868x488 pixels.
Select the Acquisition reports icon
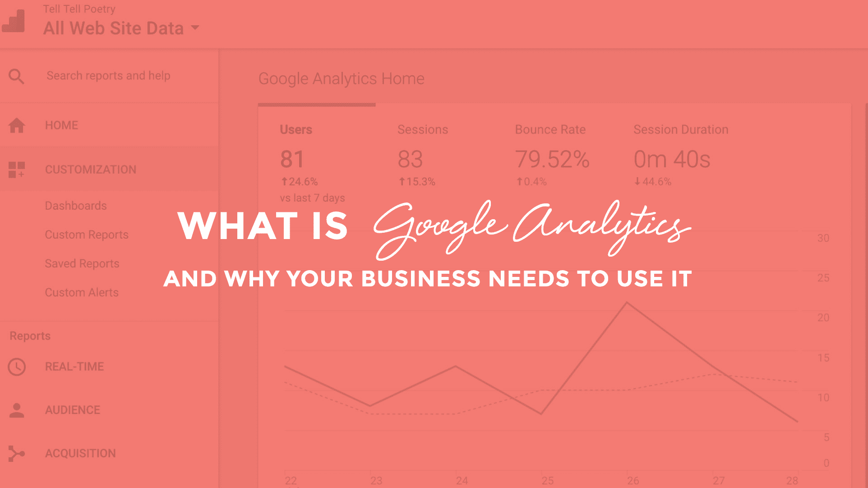pyautogui.click(x=17, y=453)
